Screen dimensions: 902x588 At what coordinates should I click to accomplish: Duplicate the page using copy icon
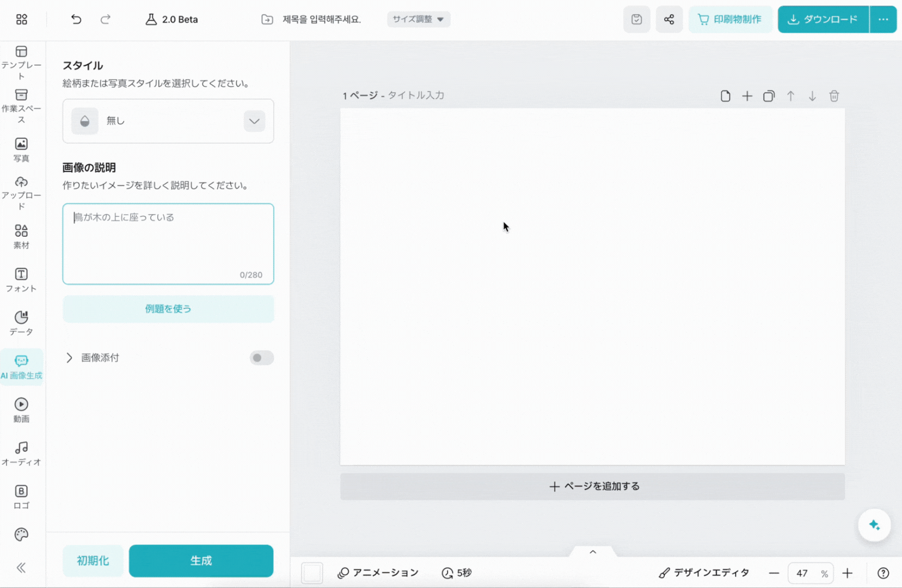coord(769,96)
